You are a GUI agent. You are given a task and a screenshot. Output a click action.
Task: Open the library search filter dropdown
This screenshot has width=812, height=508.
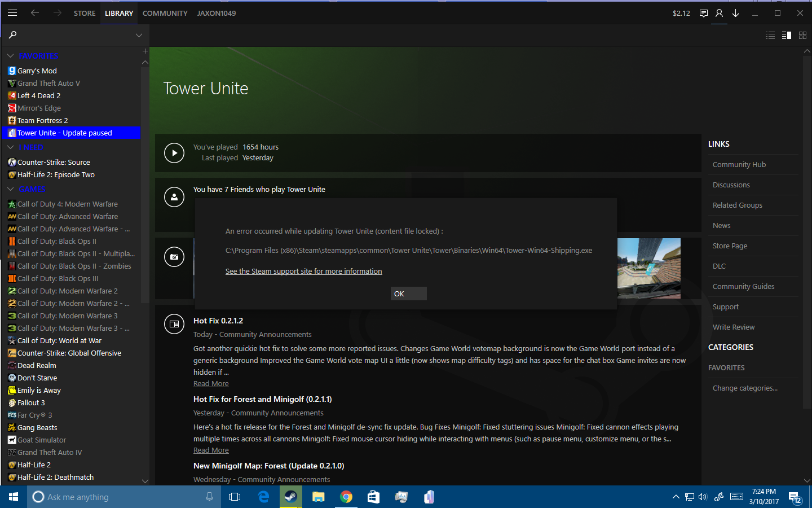[x=139, y=35]
